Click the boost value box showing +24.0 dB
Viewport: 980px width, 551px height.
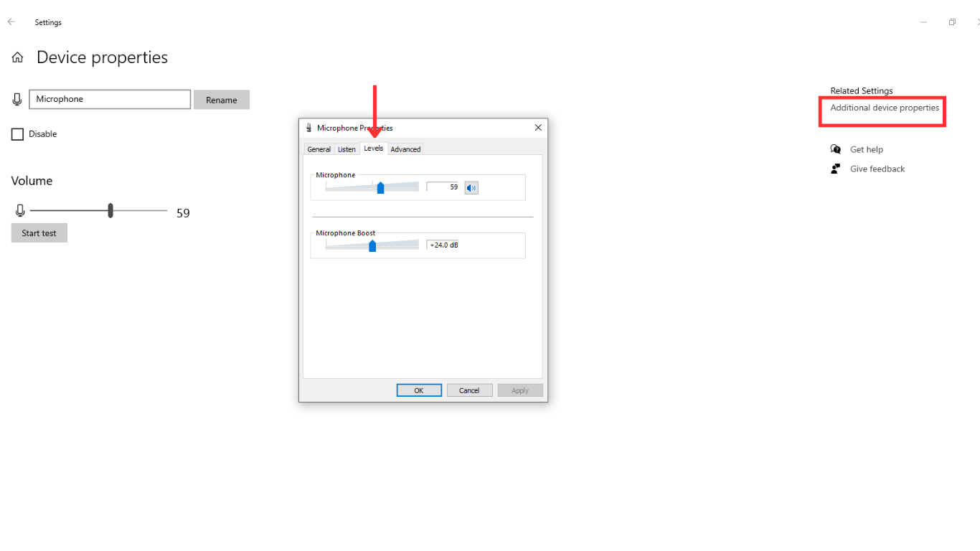[x=442, y=245]
